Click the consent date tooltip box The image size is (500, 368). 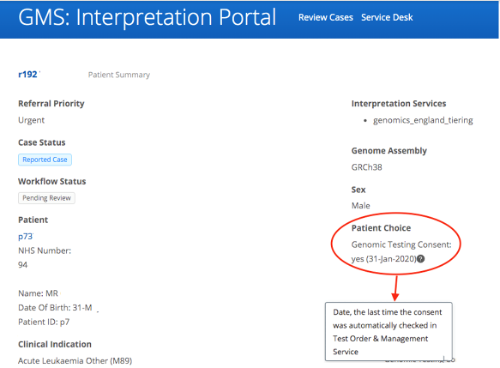[x=389, y=332]
